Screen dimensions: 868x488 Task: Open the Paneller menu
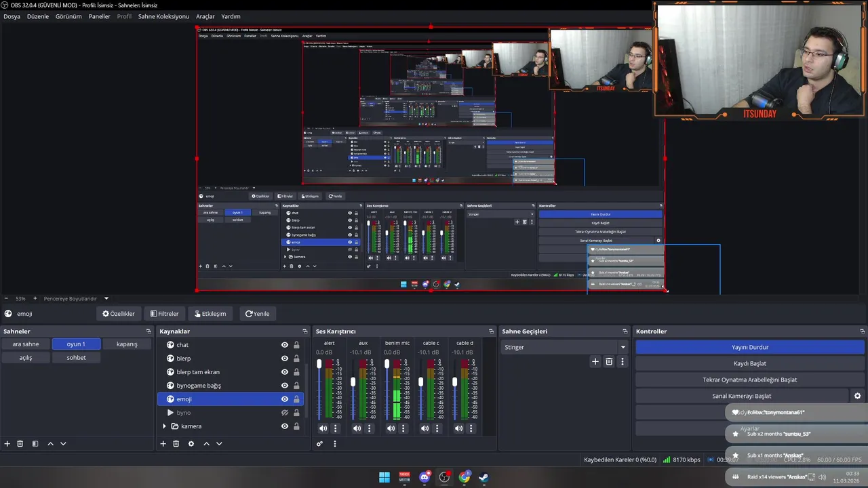(99, 16)
